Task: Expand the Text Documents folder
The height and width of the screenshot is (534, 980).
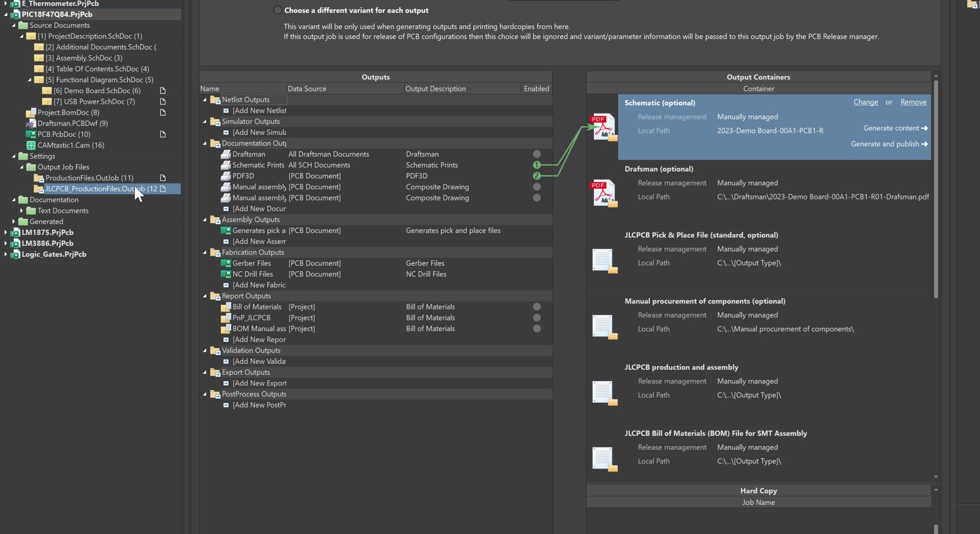Action: pyautogui.click(x=22, y=210)
